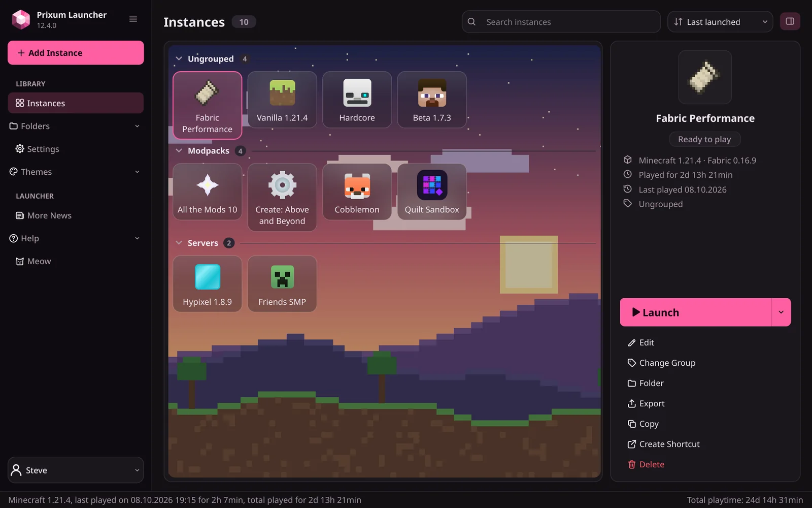The image size is (812, 508).
Task: Select the Vanilla 1.21.4 grass block instance
Action: coord(282,100)
